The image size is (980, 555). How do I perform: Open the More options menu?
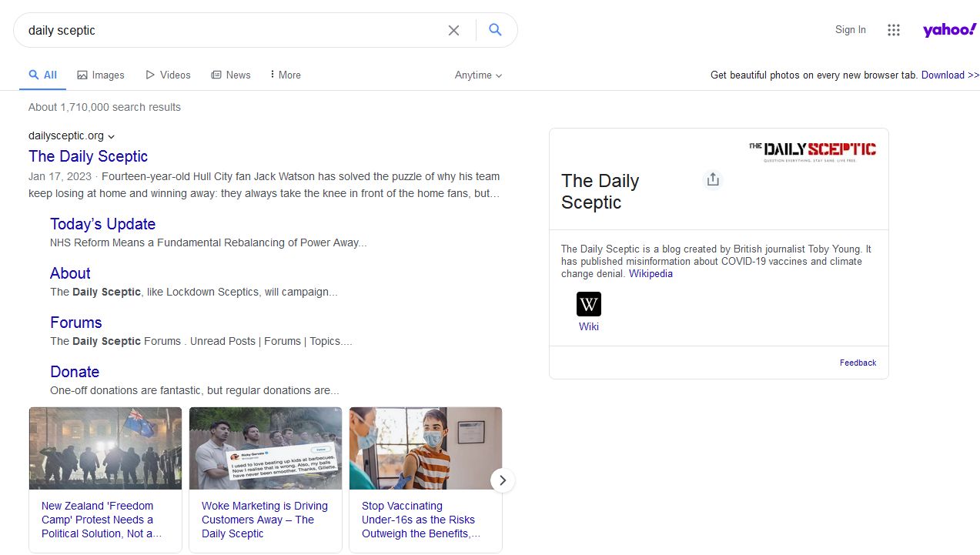[286, 75]
